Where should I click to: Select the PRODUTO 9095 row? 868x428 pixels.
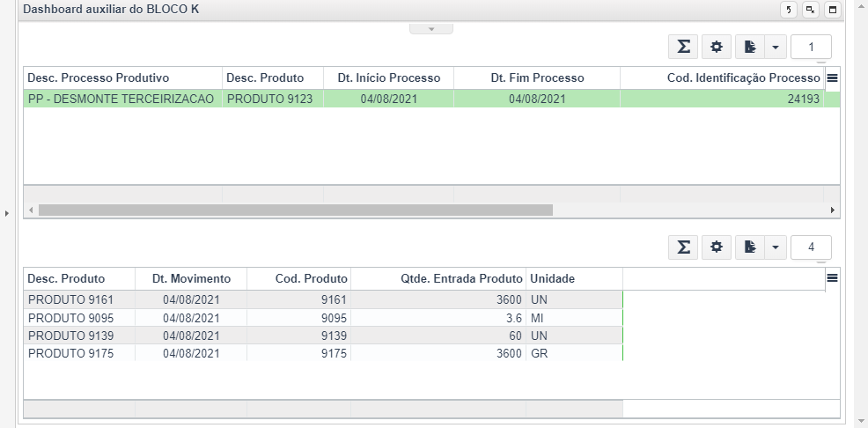tap(323, 319)
